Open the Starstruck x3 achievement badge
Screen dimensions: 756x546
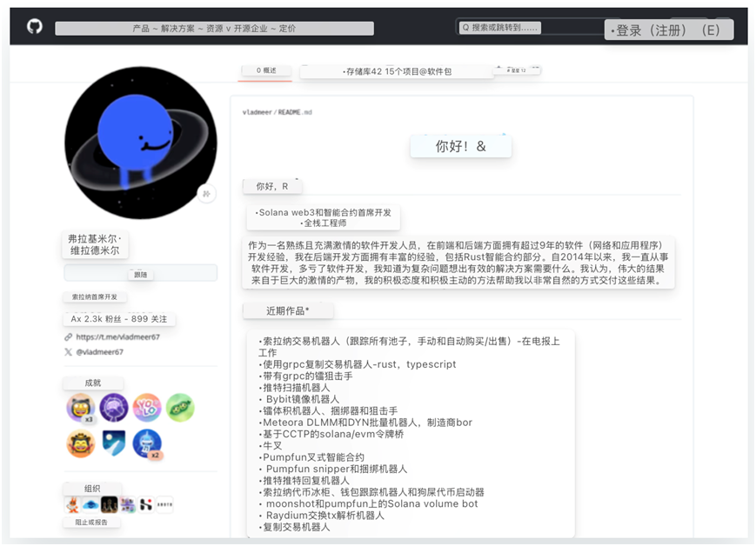point(81,408)
